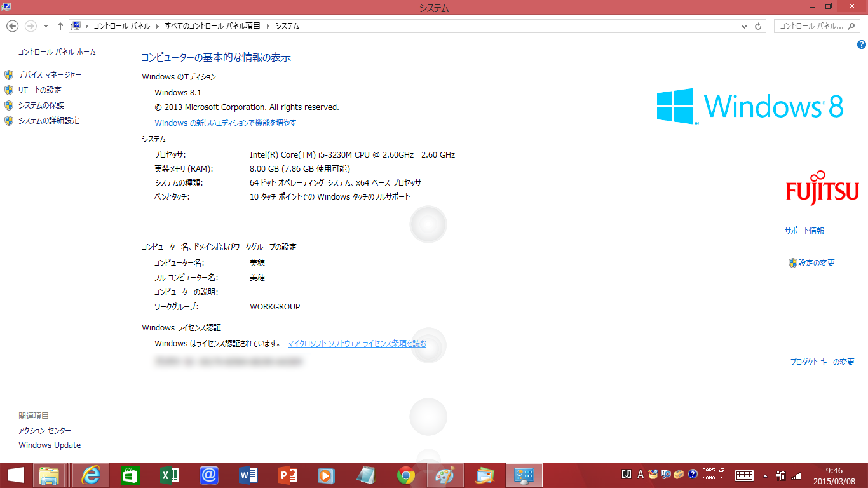This screenshot has width=868, height=488.
Task: Refresh the address bar view
Action: point(758,26)
